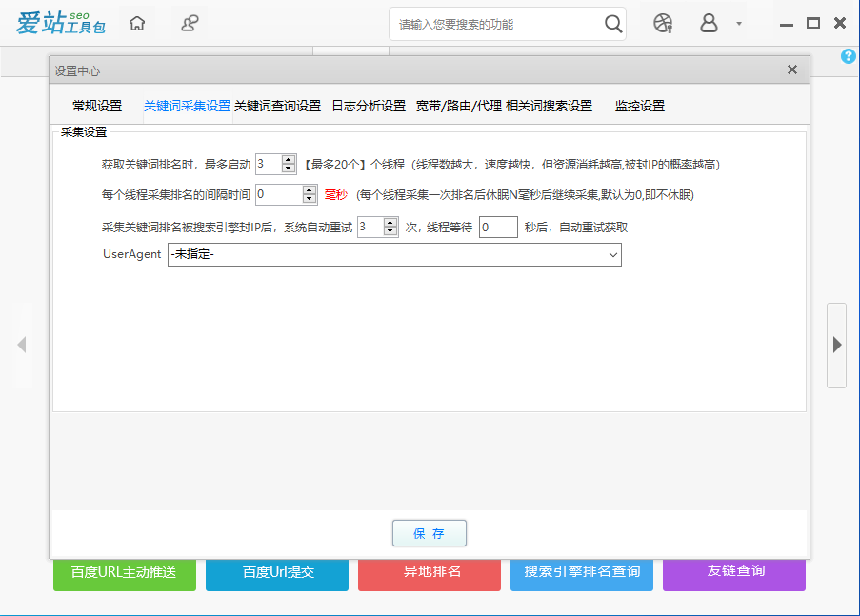860x616 pixels.
Task: Click the thread count value field
Action: (x=269, y=164)
